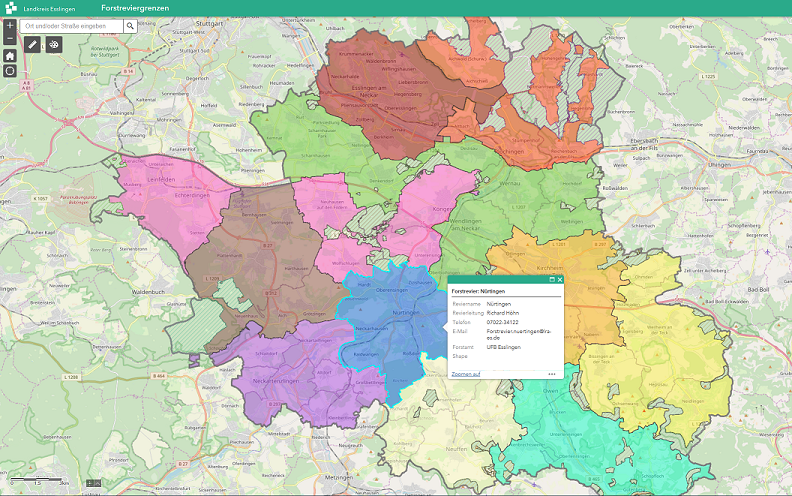This screenshot has height=496, width=792.
Task: Maximize the Forstrevier popup window
Action: click(x=551, y=280)
